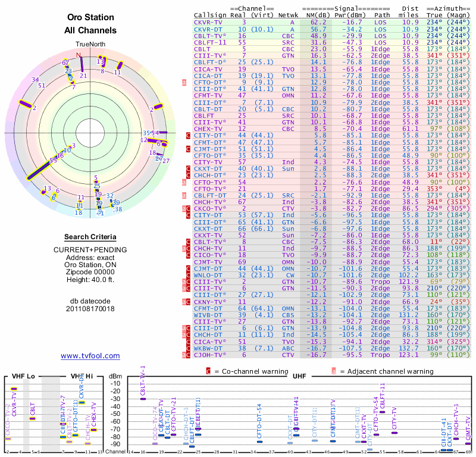476x457 pixels.
Task: Click the 'C' marker beside WKBW-DT row
Action: point(188,348)
